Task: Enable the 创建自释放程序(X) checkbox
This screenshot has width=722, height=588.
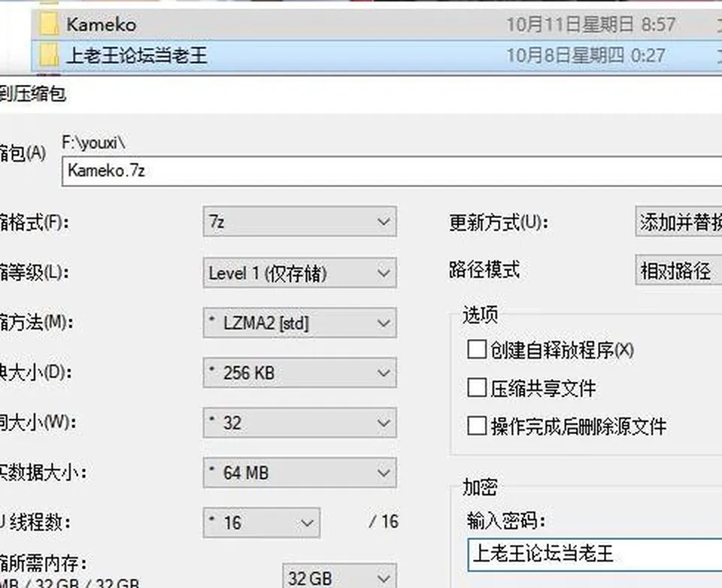Action: click(477, 350)
